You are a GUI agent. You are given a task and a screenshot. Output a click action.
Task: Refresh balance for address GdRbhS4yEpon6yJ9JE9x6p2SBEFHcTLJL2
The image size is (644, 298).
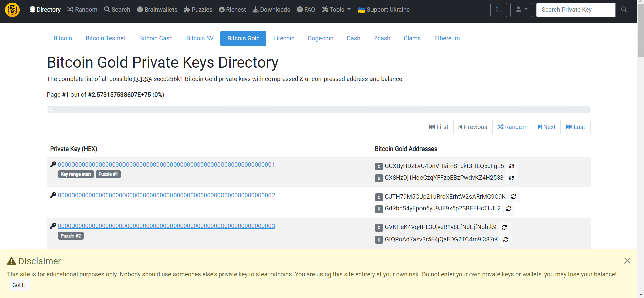[x=508, y=209]
